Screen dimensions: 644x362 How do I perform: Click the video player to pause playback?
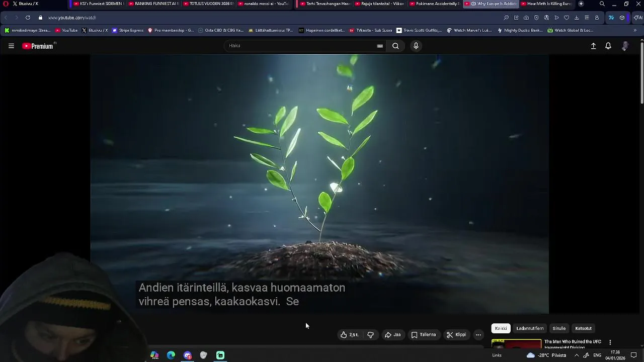(x=319, y=184)
